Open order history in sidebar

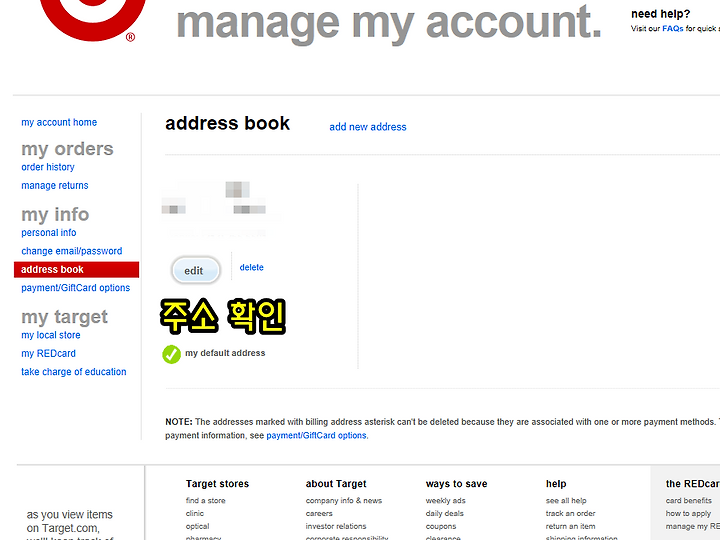[48, 167]
